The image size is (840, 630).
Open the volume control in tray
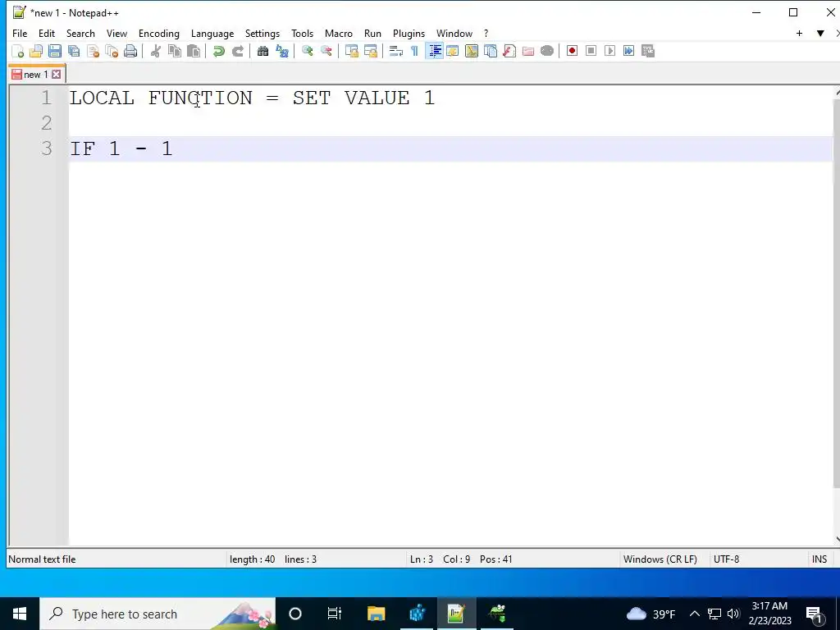pyautogui.click(x=733, y=614)
